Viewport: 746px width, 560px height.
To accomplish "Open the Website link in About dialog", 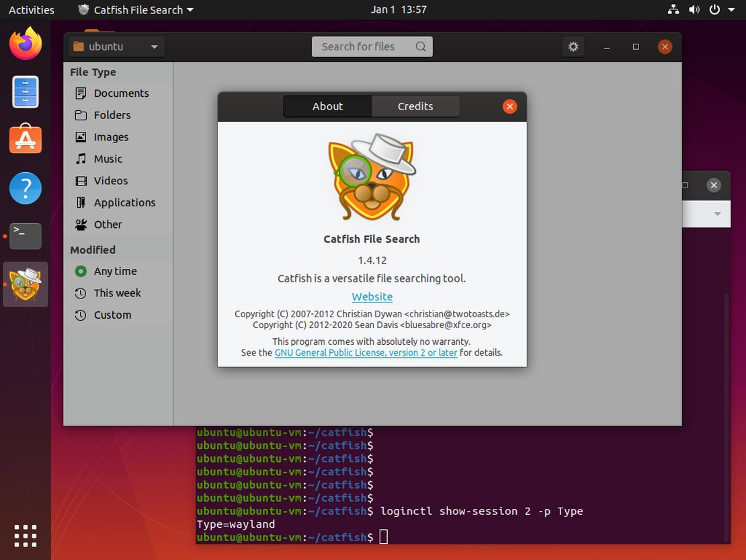I will [x=372, y=296].
